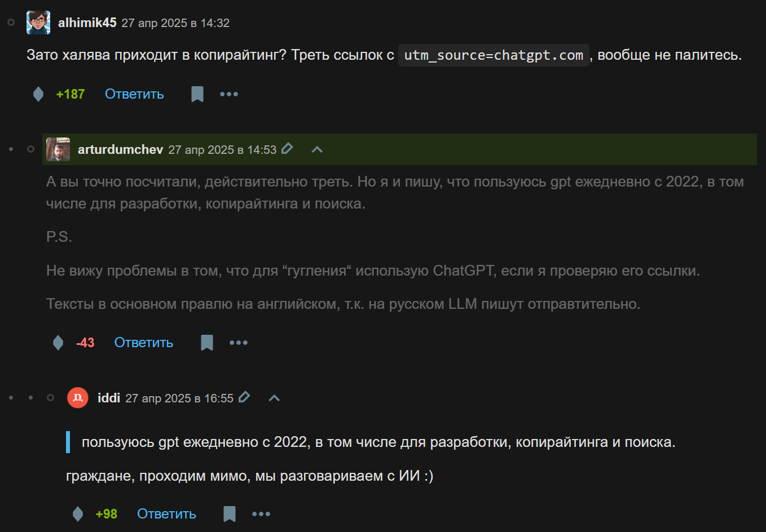Image resolution: width=766 pixels, height=532 pixels.
Task: Toggle the outermost thread circle beside iddi's comment
Action: click(x=11, y=397)
